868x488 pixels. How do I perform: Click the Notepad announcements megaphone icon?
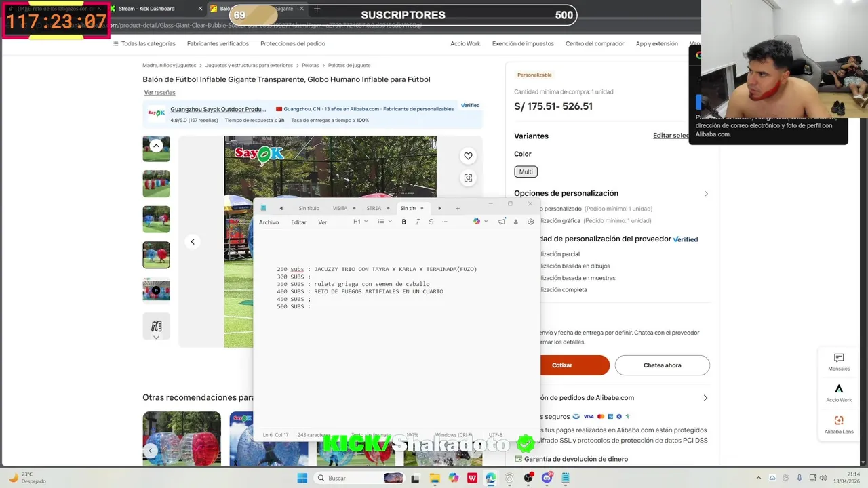point(502,222)
